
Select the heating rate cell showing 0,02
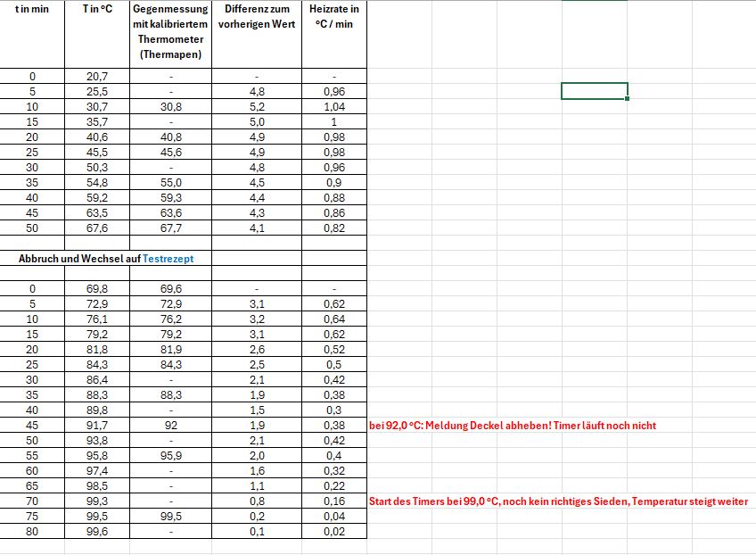coord(334,532)
